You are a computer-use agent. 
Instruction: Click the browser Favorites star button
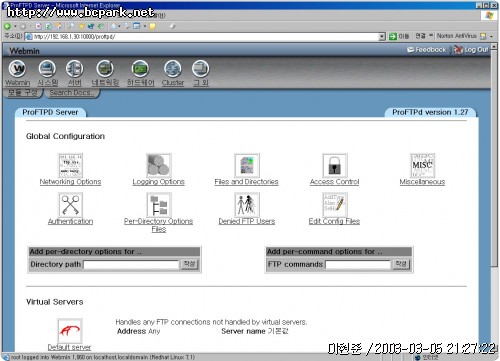coord(81,26)
